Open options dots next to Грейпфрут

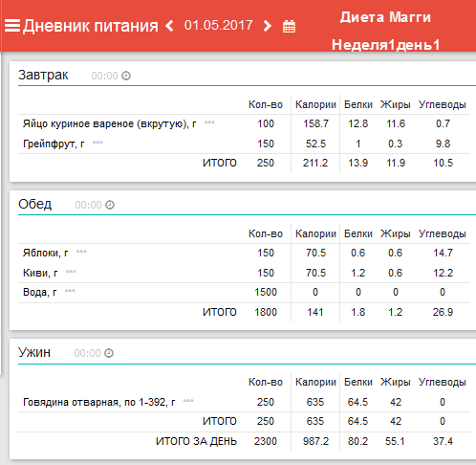coord(97,143)
